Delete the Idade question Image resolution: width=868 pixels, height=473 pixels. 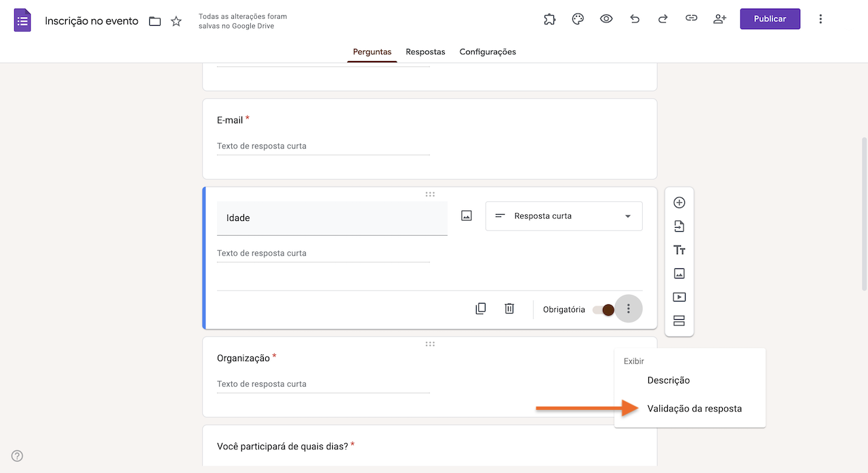[509, 308]
